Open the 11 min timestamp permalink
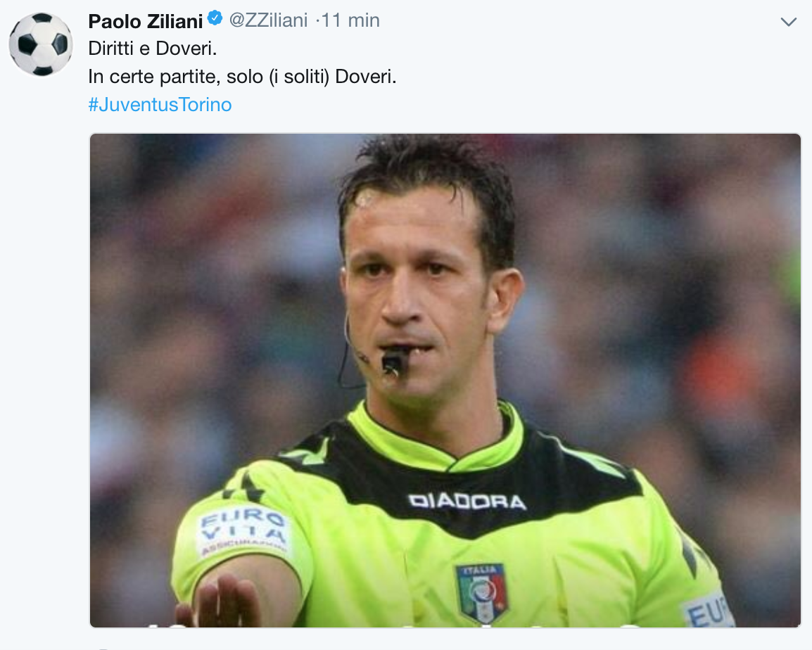Screen dimensions: 812x650 [x=350, y=20]
